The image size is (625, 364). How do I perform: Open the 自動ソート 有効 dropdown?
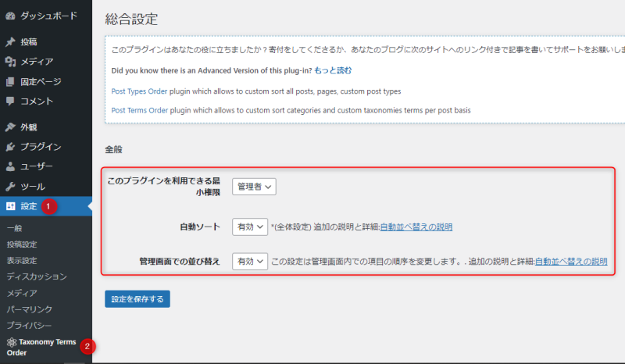click(250, 227)
